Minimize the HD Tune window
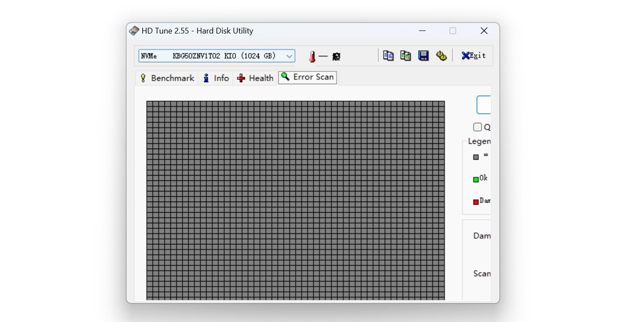The image size is (644, 322). coord(421,31)
